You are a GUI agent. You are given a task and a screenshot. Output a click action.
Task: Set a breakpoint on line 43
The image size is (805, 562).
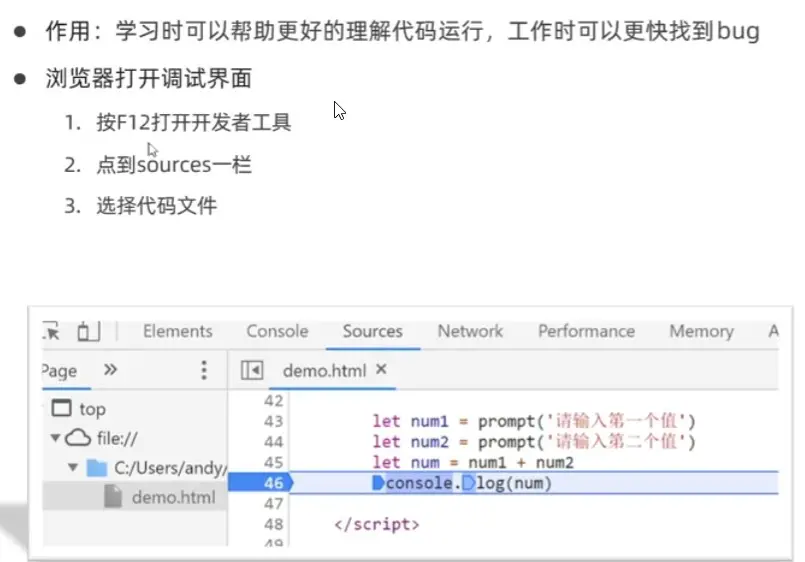coord(274,421)
